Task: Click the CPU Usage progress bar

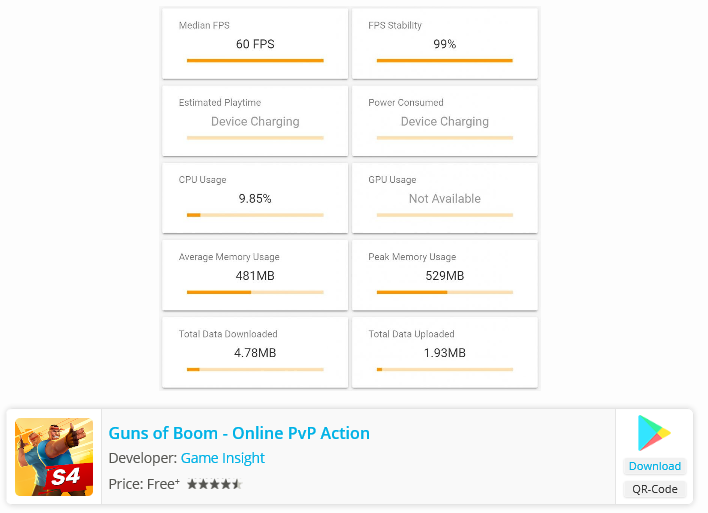Action: coord(255,215)
